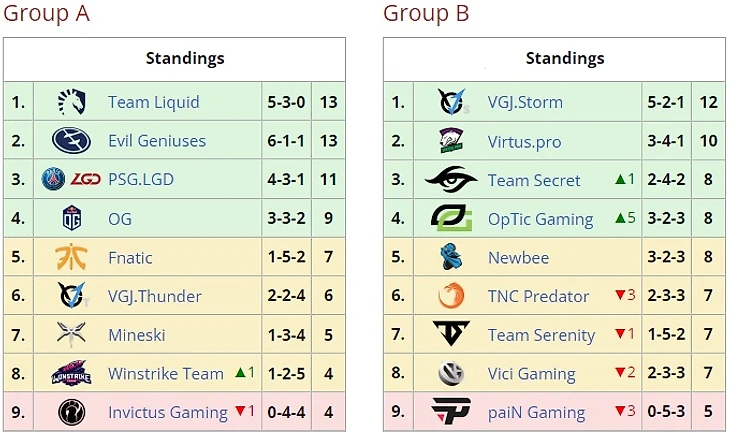Click the Winstrike Team logo
Screen dimensions: 730x432
71,373
